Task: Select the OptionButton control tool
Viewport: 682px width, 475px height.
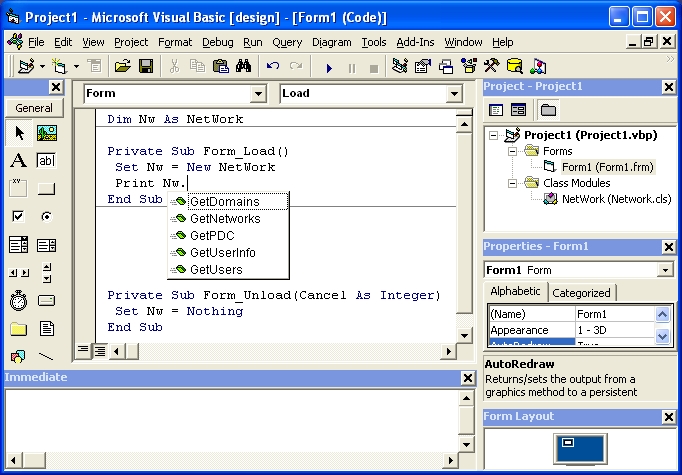Action: (x=47, y=216)
